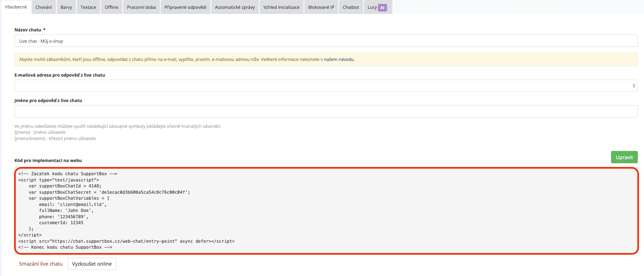Go to the Offline tab
Screen dimensions: 644x276
click(112, 7)
